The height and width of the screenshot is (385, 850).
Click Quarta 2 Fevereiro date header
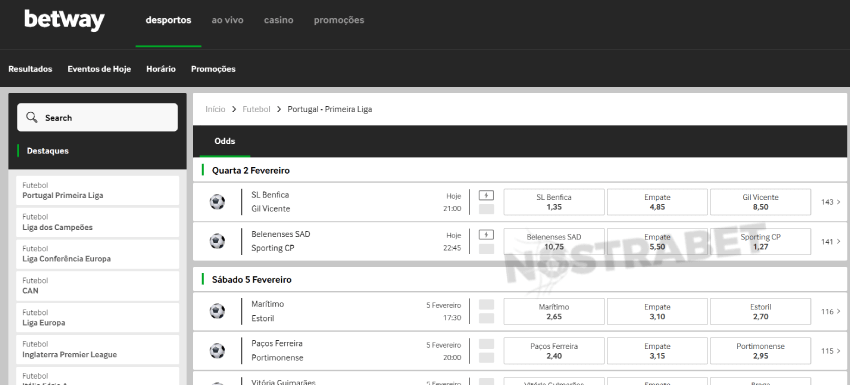pyautogui.click(x=251, y=170)
